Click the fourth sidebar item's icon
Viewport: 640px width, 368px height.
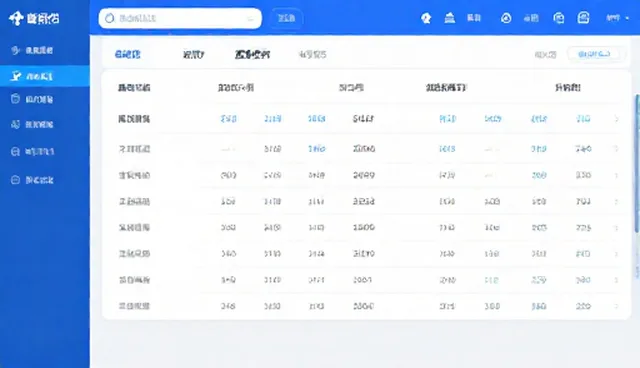[16, 124]
